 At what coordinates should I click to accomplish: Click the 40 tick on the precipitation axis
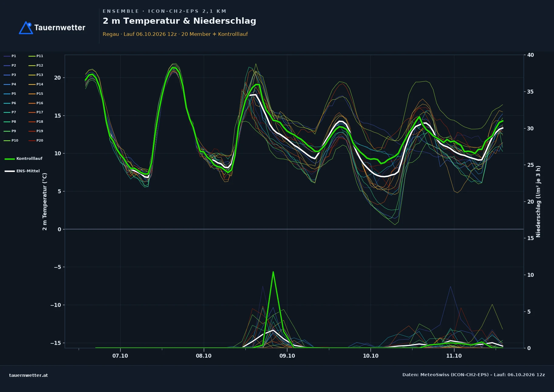tap(530, 55)
